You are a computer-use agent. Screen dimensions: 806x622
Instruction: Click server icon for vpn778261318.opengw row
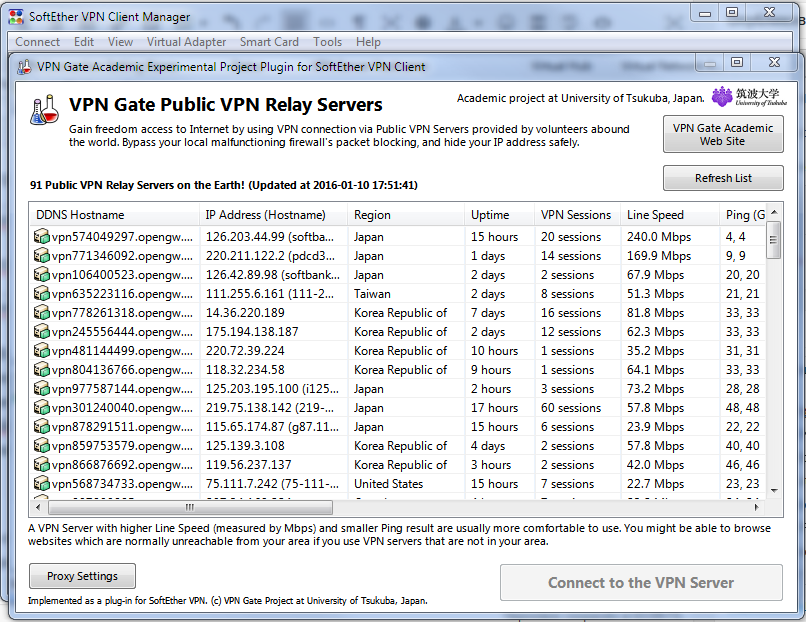coord(41,313)
